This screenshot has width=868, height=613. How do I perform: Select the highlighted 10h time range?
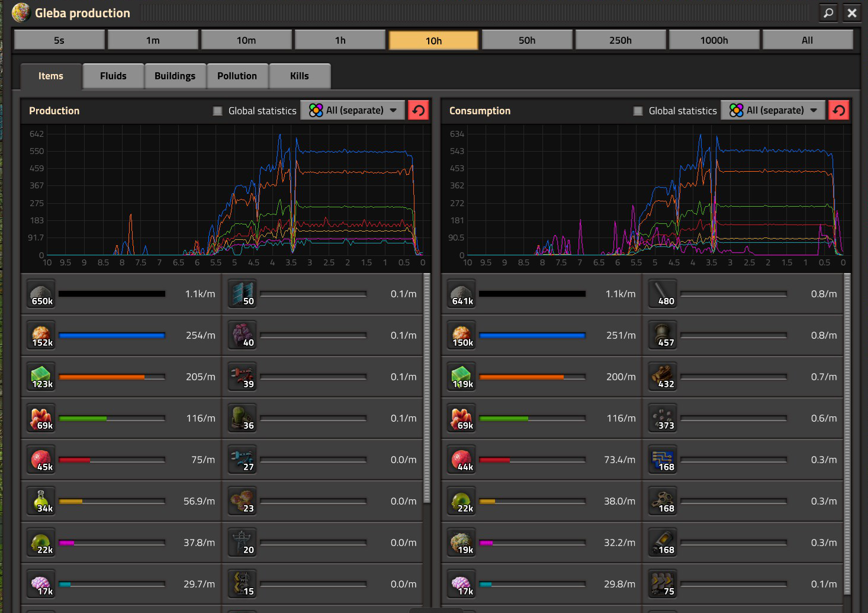[x=433, y=40]
